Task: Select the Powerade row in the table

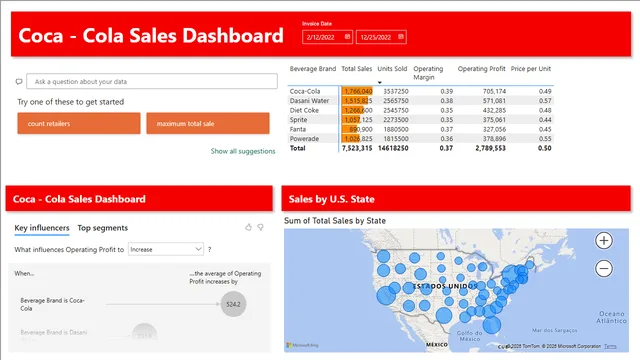Action: click(420, 138)
